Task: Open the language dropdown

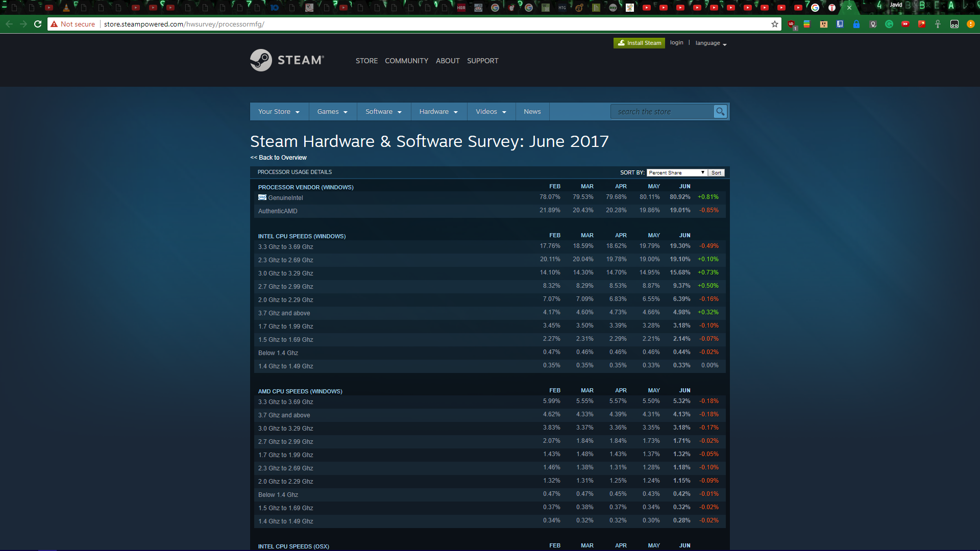Action: (711, 43)
